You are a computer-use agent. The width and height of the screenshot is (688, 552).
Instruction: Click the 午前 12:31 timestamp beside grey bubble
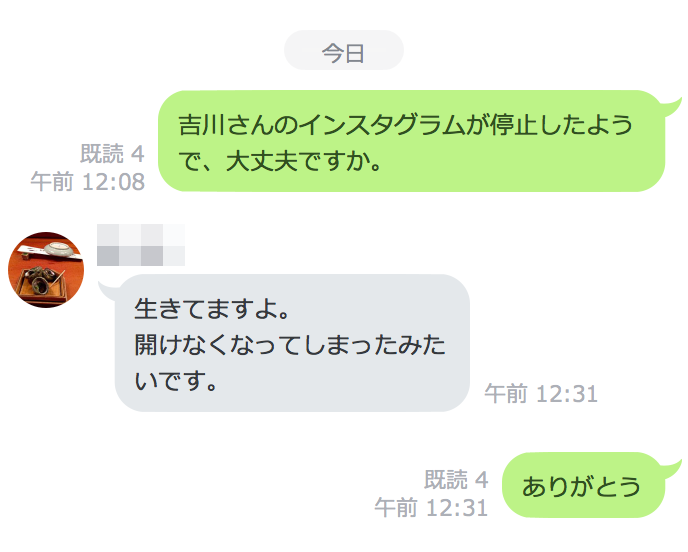[541, 394]
